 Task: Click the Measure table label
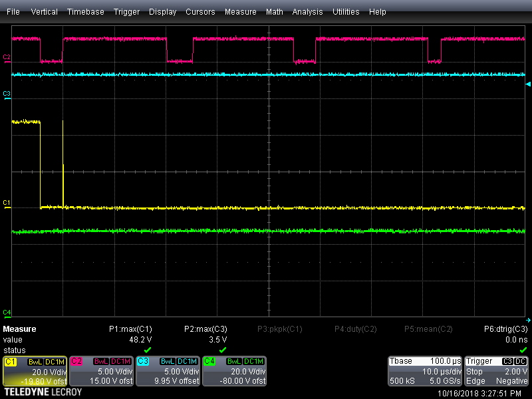coord(19,329)
